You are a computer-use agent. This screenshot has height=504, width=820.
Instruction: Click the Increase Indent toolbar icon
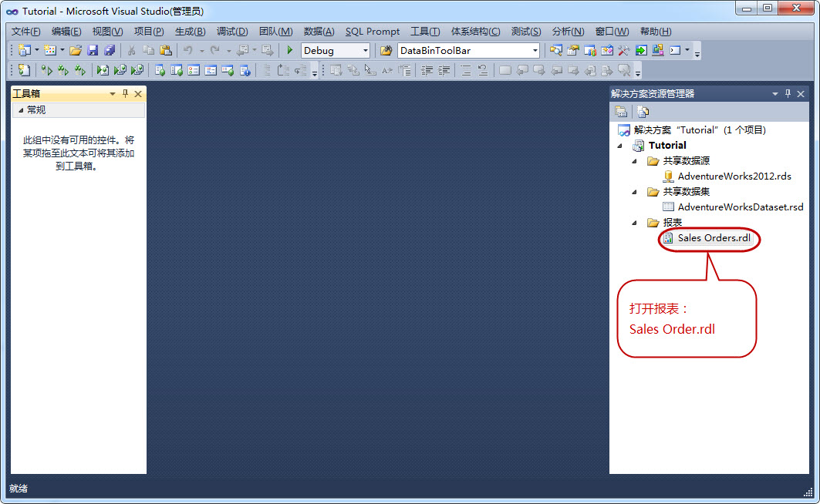coord(444,70)
